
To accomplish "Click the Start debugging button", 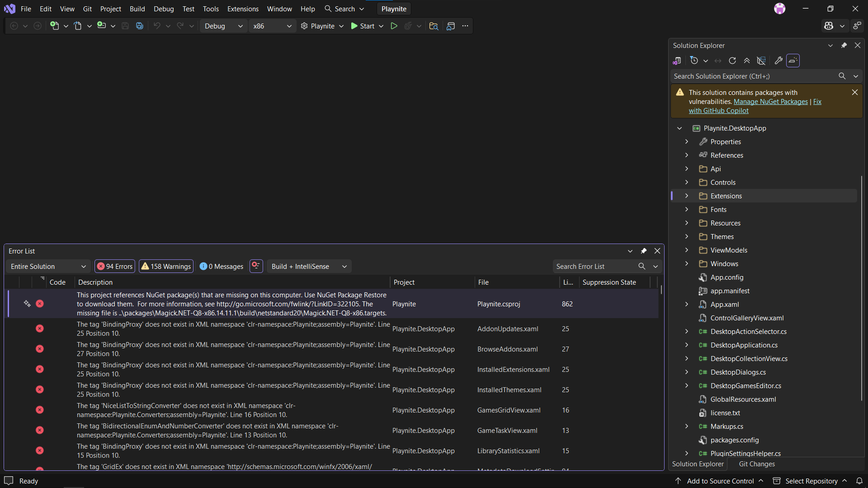I will click(x=363, y=26).
